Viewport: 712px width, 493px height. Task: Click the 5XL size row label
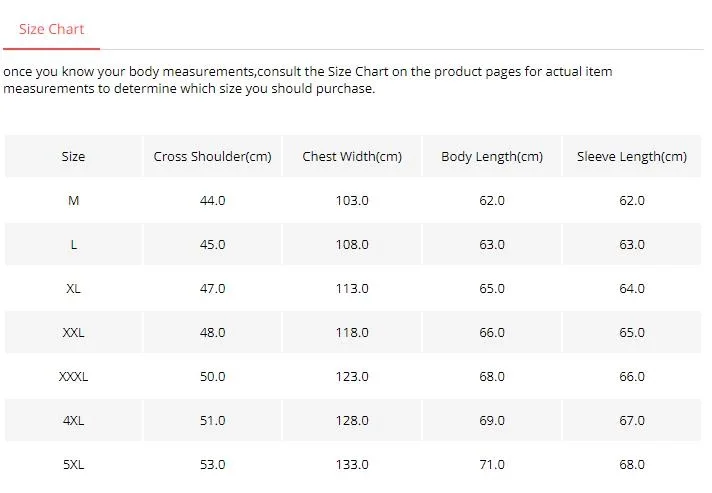[73, 464]
